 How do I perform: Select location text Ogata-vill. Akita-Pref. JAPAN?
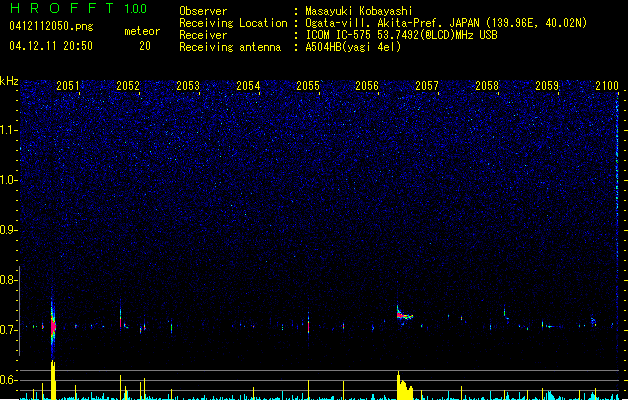[x=392, y=23]
